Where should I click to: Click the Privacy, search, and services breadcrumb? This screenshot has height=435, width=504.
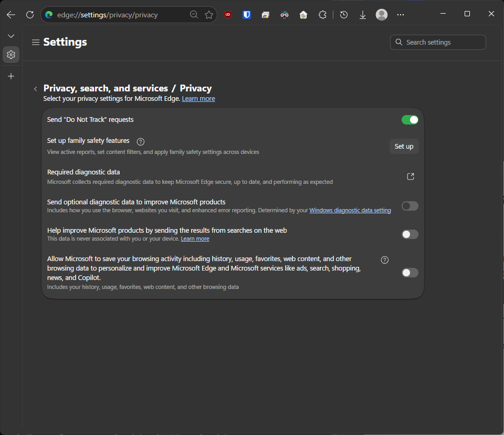click(106, 88)
